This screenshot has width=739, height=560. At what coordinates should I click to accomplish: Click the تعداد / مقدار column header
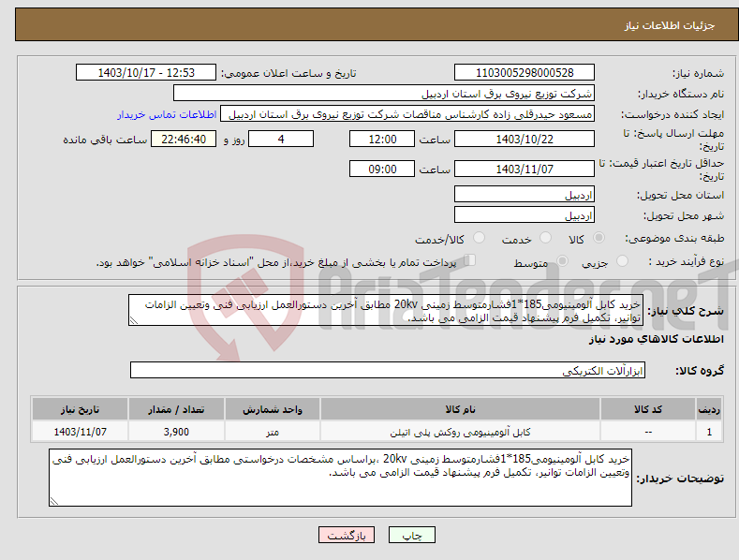[176, 409]
